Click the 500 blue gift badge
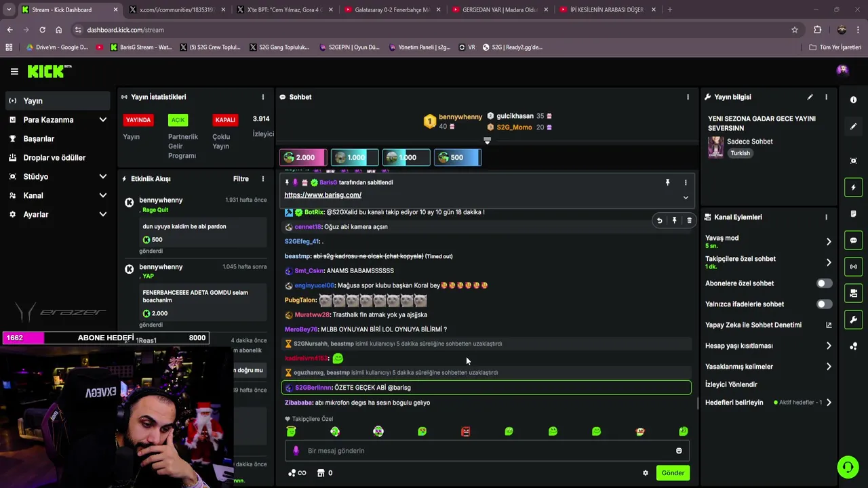The image size is (868, 488). tap(458, 157)
